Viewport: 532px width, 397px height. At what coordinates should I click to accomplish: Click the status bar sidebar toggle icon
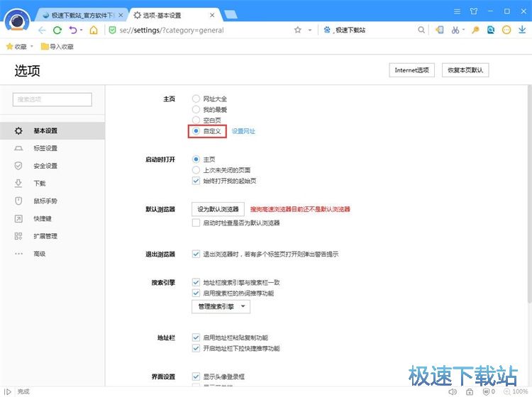tap(8, 392)
